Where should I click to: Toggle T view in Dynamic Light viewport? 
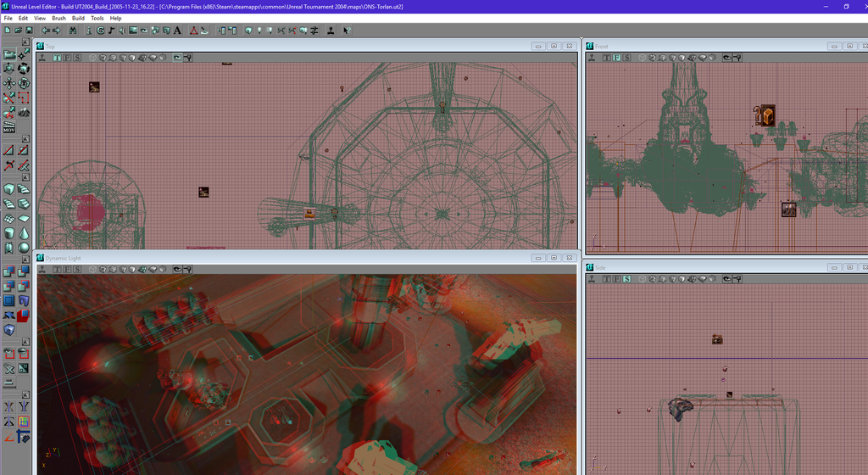pyautogui.click(x=57, y=269)
